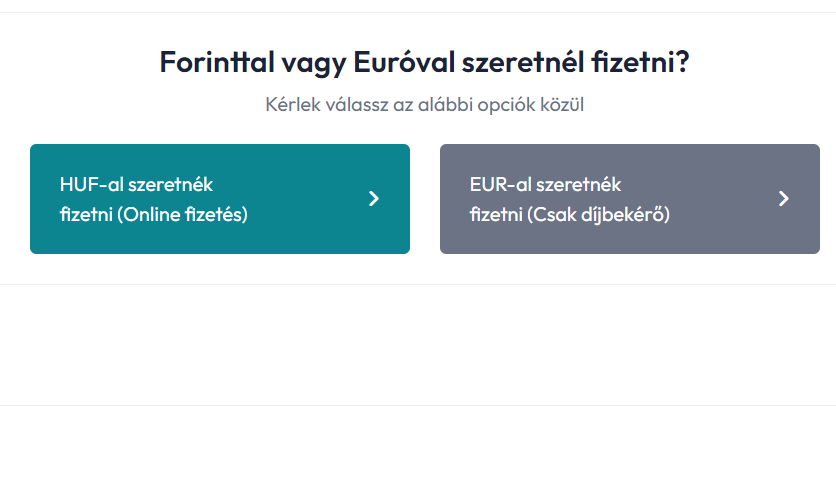Click the 'EUR-al szeretnék' text label
This screenshot has height=478, width=836.
(546, 185)
